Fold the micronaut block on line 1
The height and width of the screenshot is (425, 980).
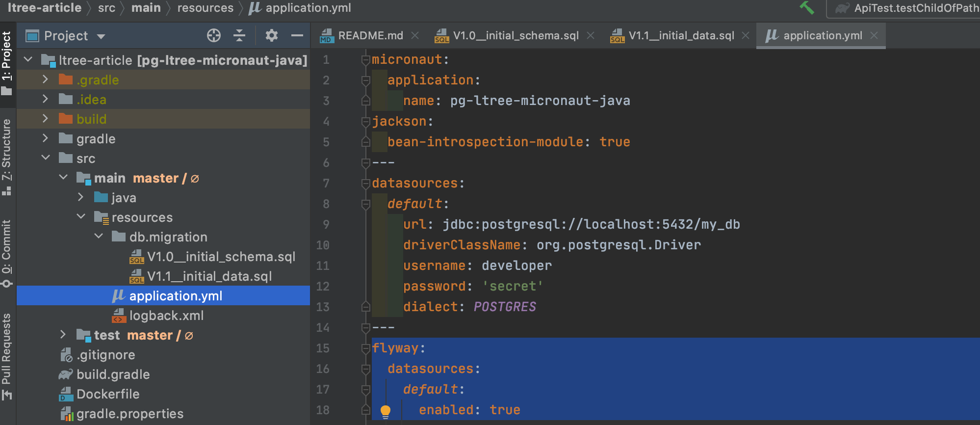tap(365, 60)
